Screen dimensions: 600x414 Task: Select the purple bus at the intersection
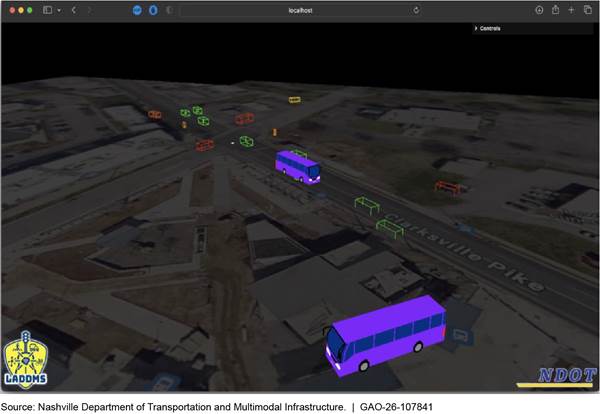click(298, 166)
